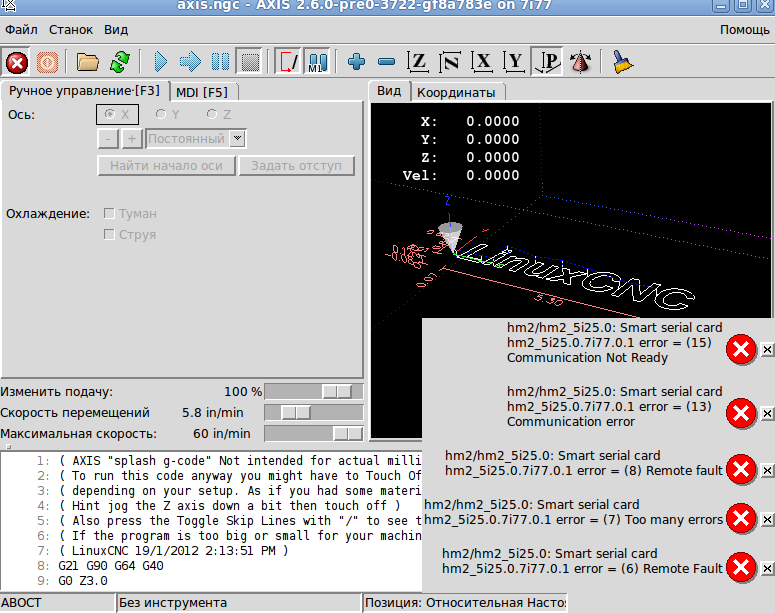Dismiss the error (13) Communication error
Image resolution: width=775 pixels, height=613 pixels.
point(767,413)
